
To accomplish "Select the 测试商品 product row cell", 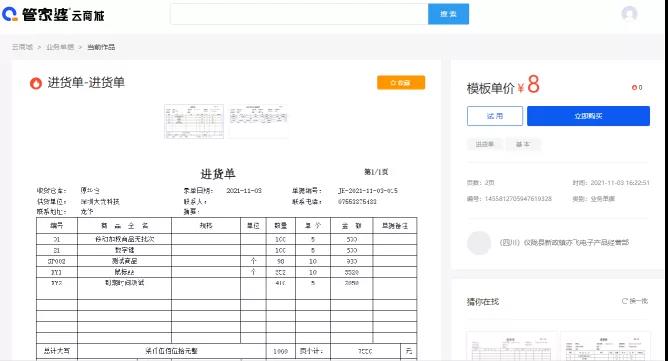I will coord(124,261).
